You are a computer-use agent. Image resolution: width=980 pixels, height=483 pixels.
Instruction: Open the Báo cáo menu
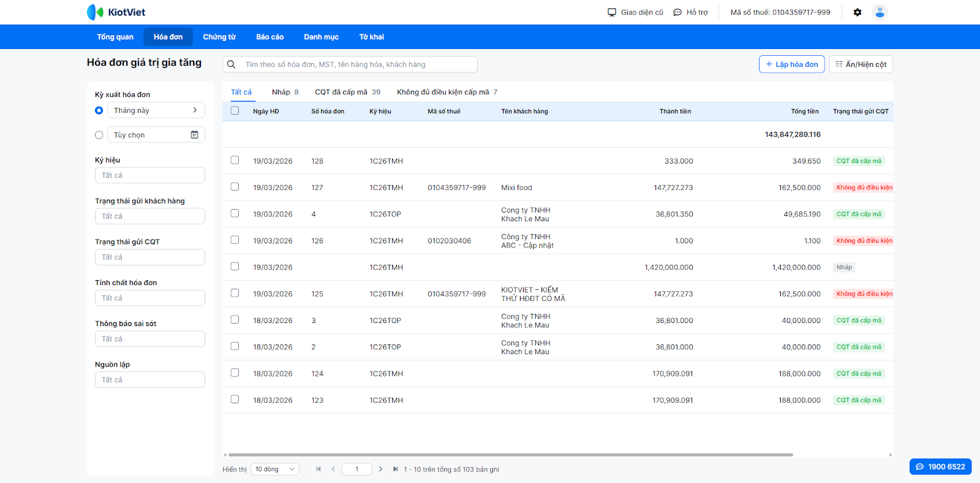(x=269, y=37)
